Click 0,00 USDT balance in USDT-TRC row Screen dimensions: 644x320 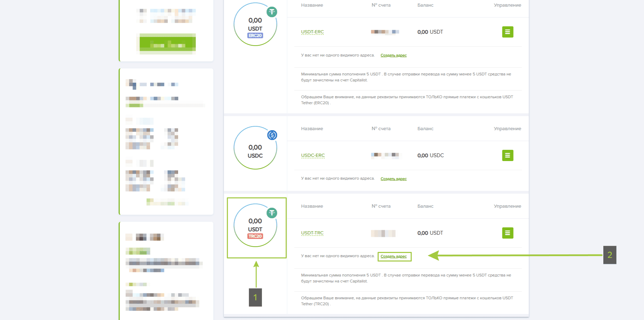click(x=430, y=233)
